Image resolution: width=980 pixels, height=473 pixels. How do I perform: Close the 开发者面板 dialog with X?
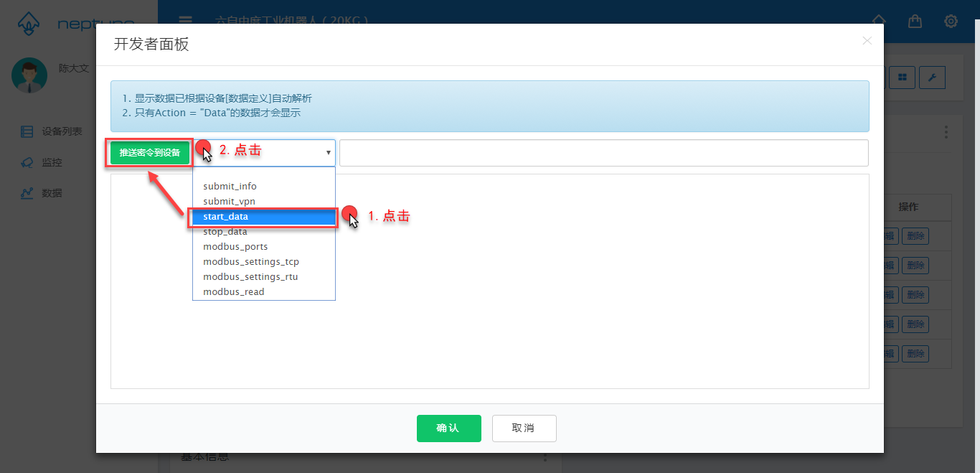867,41
